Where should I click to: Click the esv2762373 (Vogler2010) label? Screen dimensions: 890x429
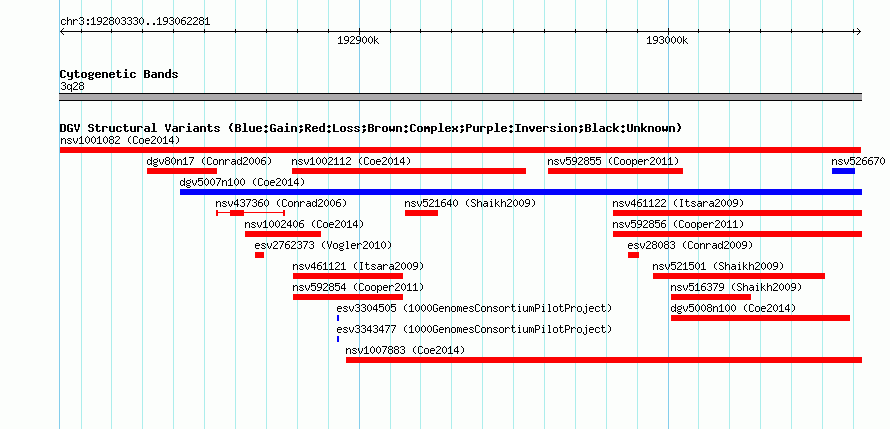point(323,245)
